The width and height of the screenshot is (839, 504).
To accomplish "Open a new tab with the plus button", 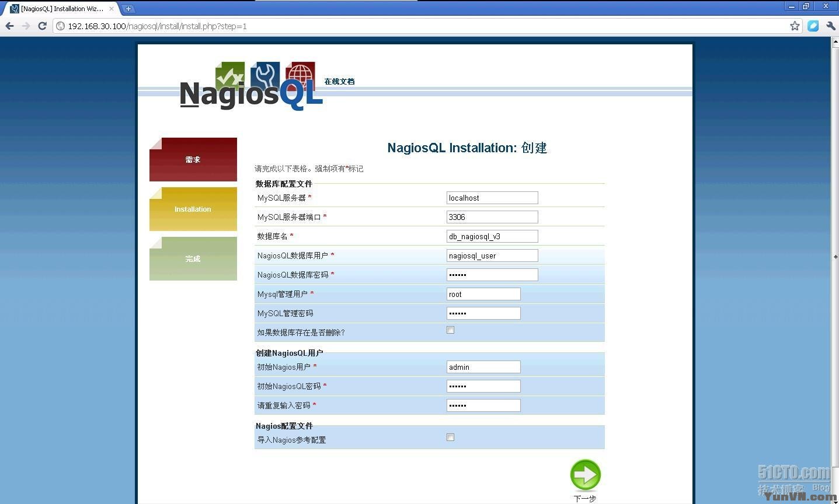I will tap(128, 8).
